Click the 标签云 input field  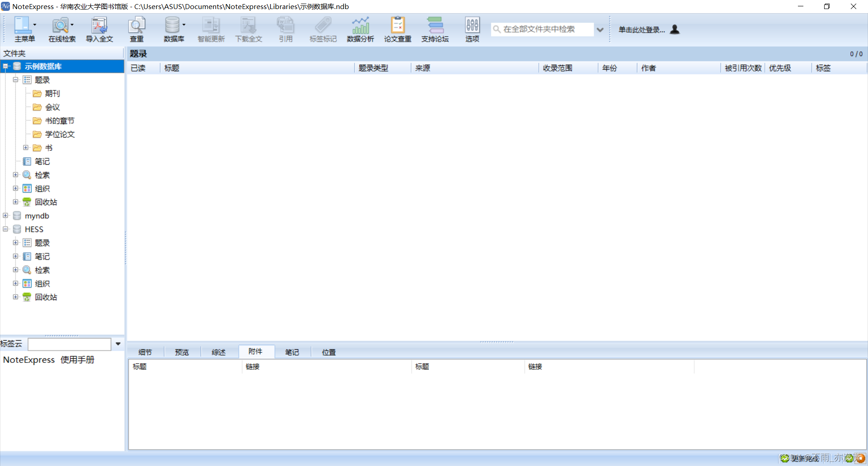[69, 344]
